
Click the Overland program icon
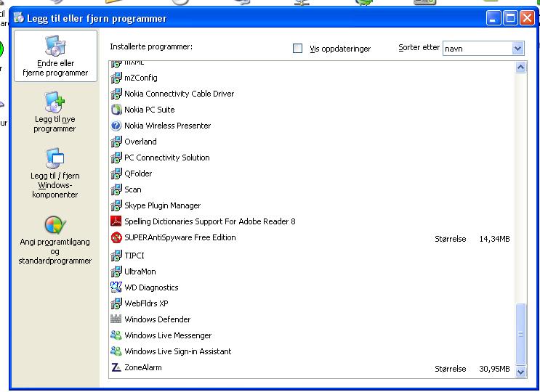tap(116, 142)
